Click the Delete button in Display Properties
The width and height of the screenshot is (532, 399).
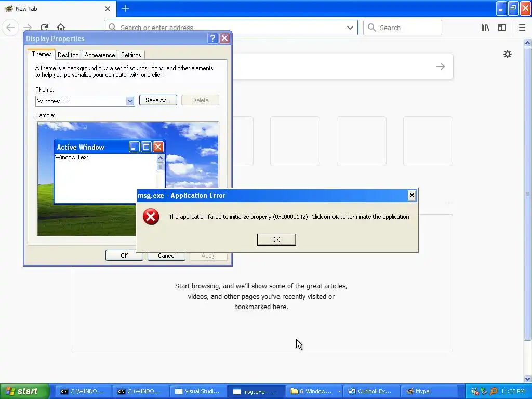coord(200,100)
